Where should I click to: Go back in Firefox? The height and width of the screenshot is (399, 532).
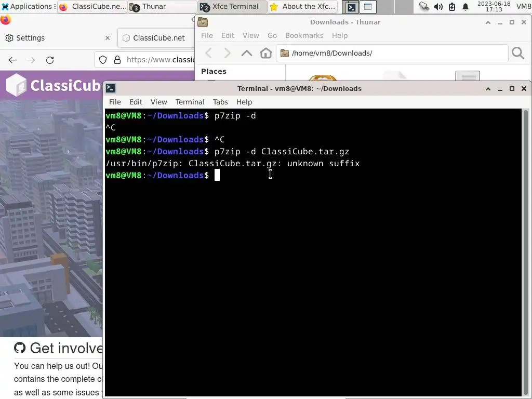pyautogui.click(x=12, y=60)
